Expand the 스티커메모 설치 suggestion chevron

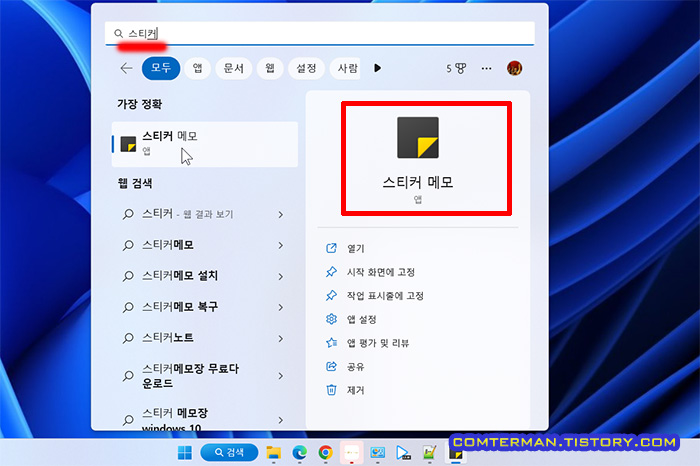(x=280, y=277)
